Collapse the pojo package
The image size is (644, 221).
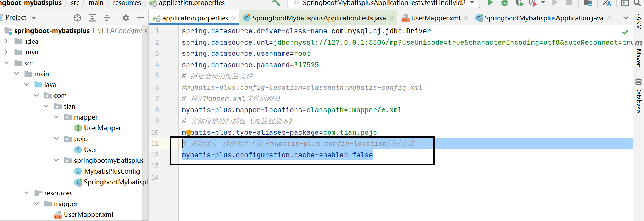(56, 139)
